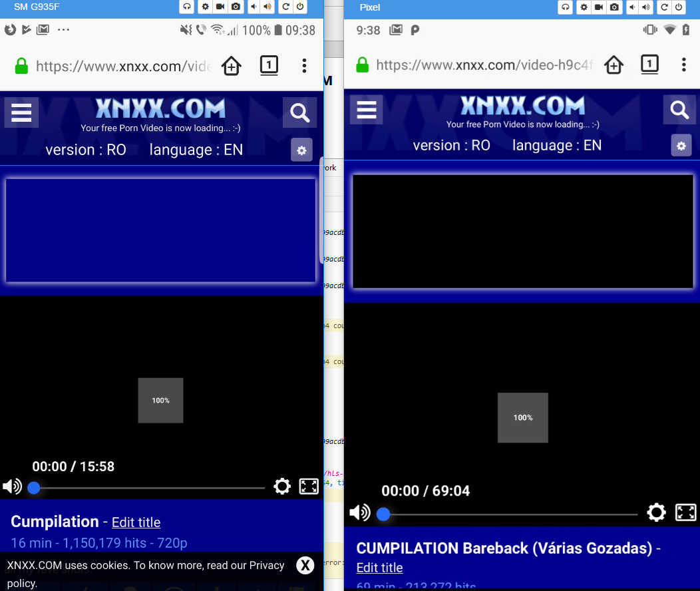The width and height of the screenshot is (700, 591).
Task: Tap the browser home icon on the SM G935F device
Action: coord(232,66)
